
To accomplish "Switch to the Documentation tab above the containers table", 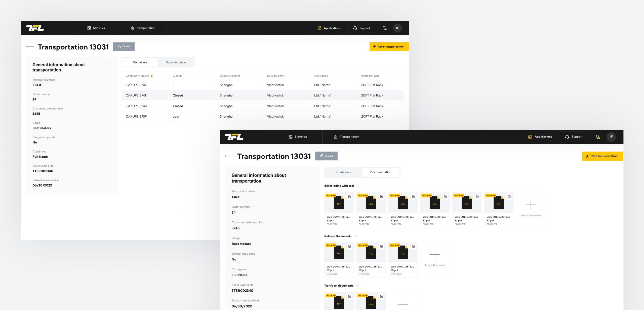I will click(176, 62).
